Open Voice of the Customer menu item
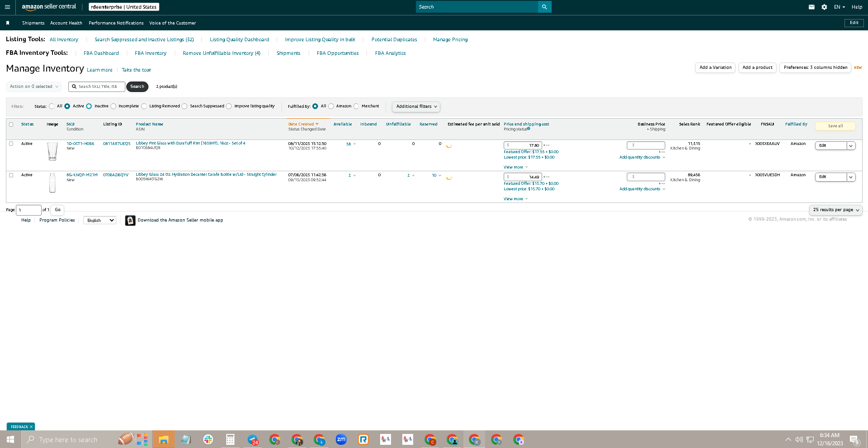The width and height of the screenshot is (868, 448). click(172, 23)
